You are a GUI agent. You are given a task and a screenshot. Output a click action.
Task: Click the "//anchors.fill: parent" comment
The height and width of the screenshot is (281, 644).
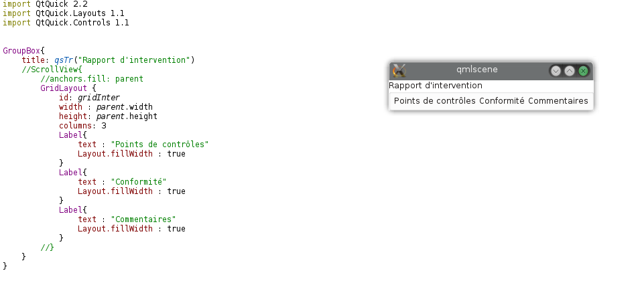(92, 79)
